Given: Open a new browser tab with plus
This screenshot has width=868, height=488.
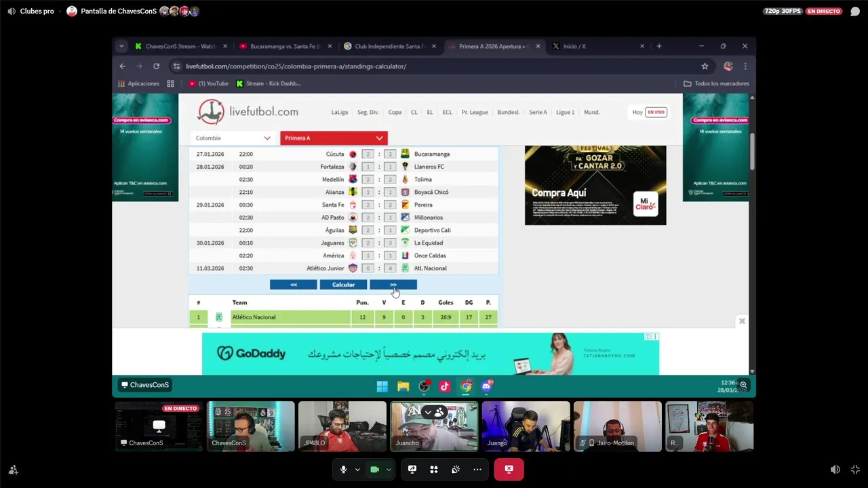Looking at the screenshot, I should pos(658,46).
